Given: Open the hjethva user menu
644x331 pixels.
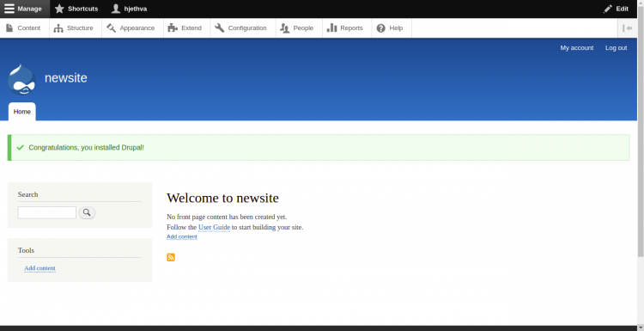Looking at the screenshot, I should click(129, 9).
